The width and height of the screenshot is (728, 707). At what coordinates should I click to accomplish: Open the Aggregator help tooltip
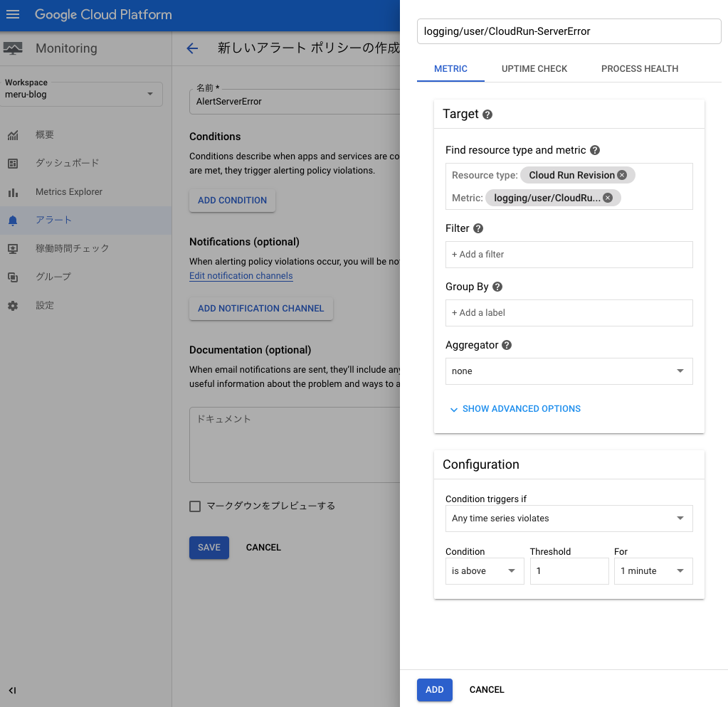click(x=507, y=345)
